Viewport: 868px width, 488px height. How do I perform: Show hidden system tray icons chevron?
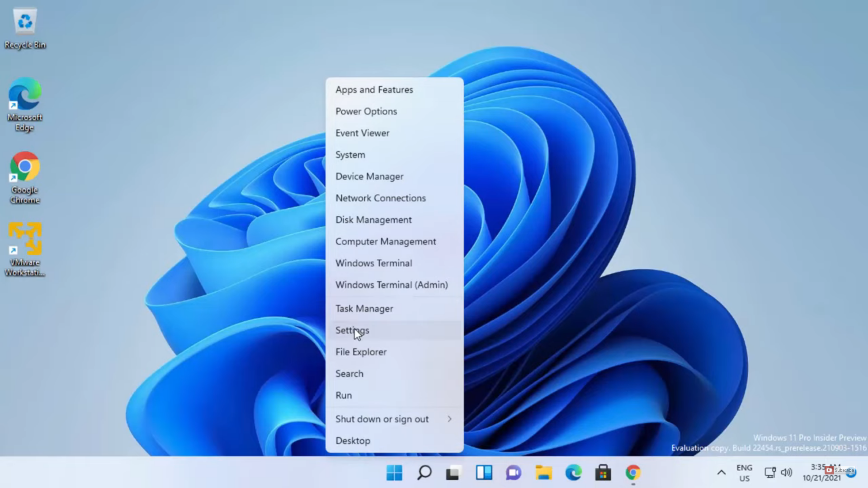click(x=721, y=473)
